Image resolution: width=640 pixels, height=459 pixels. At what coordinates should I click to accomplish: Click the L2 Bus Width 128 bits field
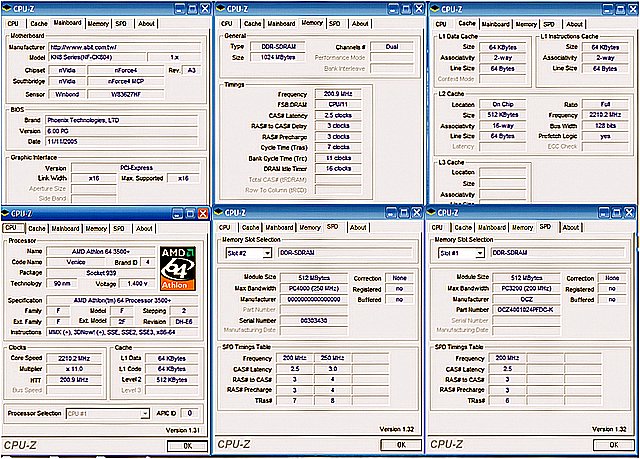[x=605, y=126]
